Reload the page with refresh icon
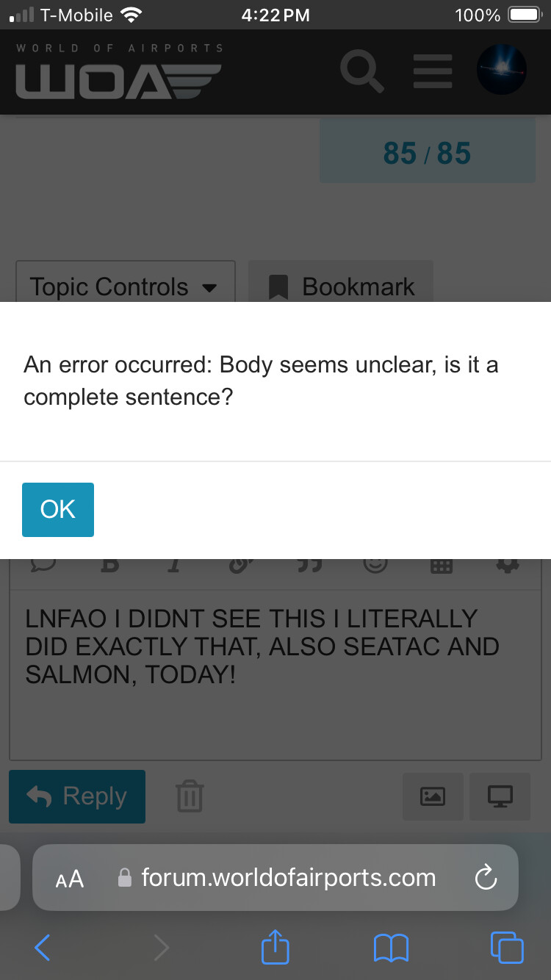The height and width of the screenshot is (980, 551). tap(486, 877)
